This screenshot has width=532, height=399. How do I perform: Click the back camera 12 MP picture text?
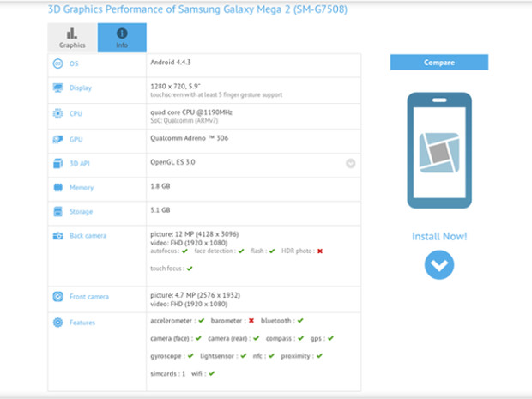pos(195,234)
